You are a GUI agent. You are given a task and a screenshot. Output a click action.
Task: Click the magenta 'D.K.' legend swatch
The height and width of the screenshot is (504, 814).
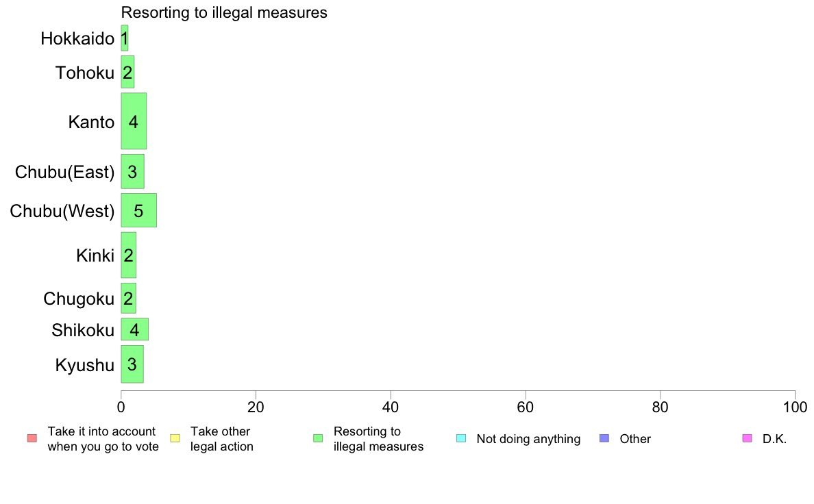747,438
